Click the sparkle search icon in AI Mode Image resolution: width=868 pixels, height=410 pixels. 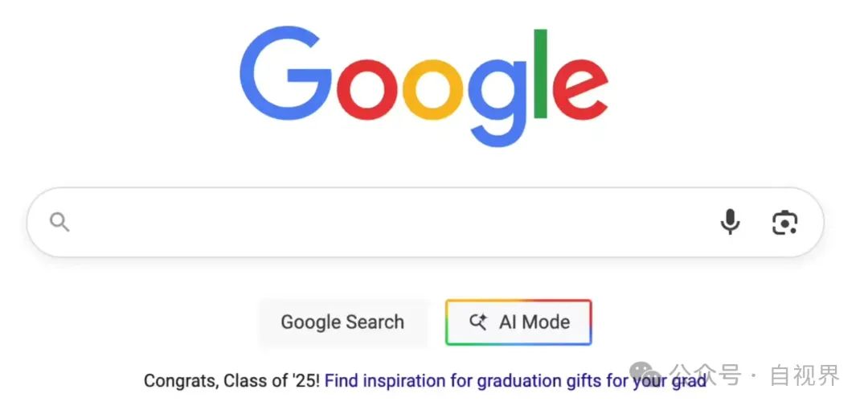pos(478,322)
